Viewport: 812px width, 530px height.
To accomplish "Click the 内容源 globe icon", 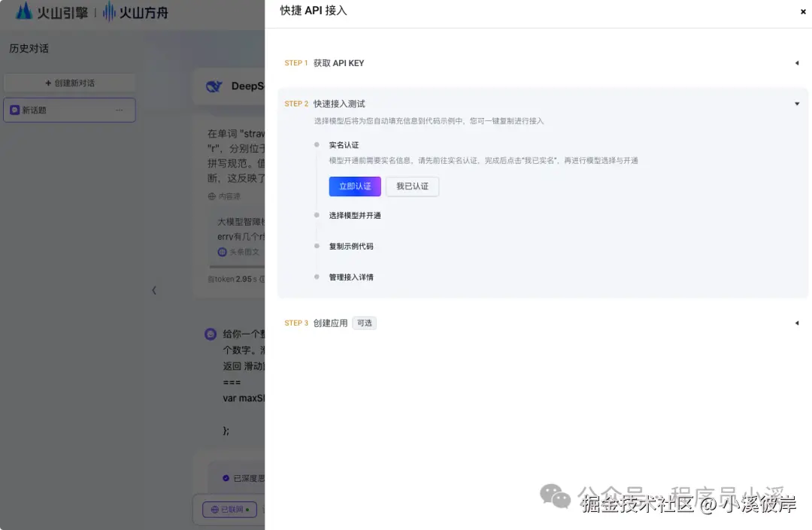I will tap(214, 195).
